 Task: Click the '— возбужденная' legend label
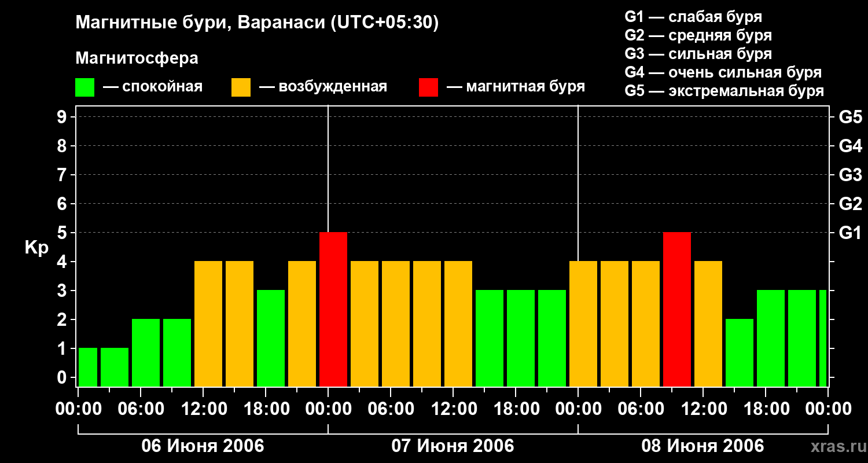(323, 87)
